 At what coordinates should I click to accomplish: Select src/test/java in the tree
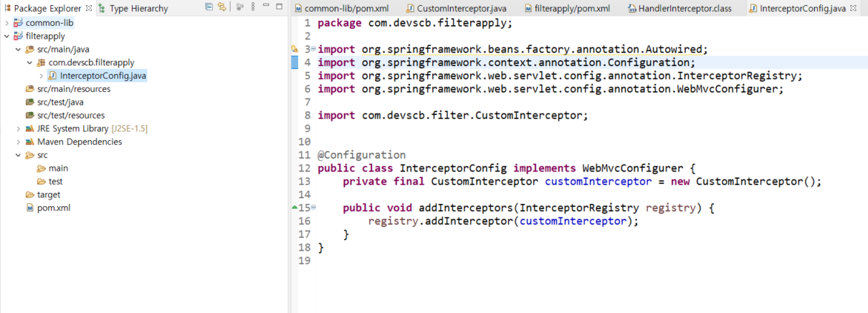pos(60,102)
